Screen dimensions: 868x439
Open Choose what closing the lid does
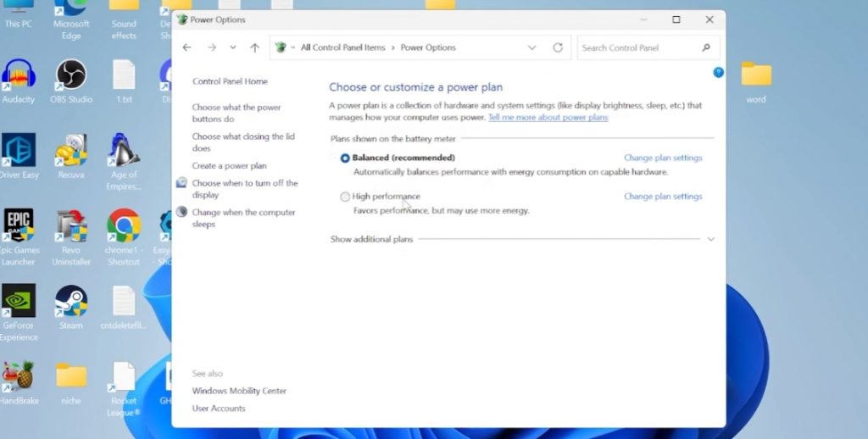(x=243, y=142)
